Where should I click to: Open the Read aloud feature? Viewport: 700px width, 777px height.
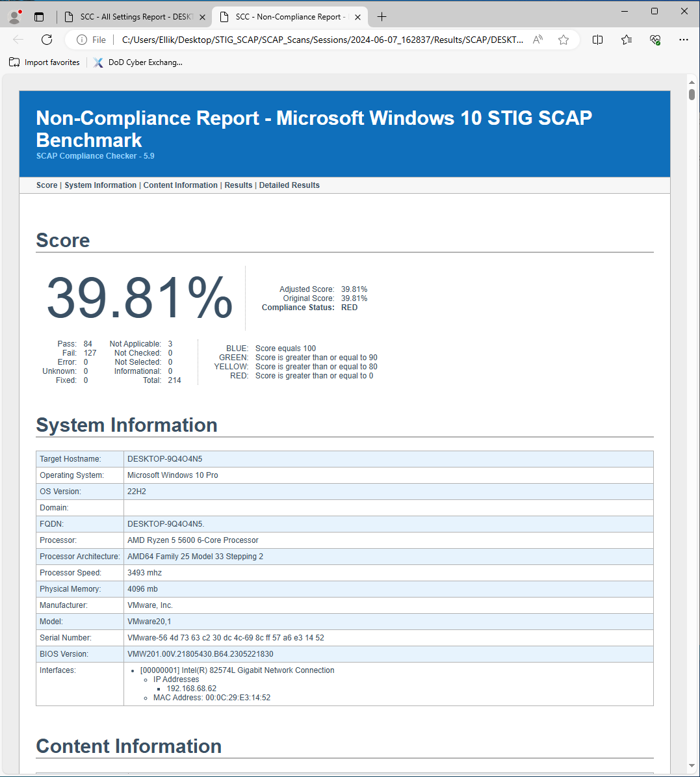coord(538,40)
